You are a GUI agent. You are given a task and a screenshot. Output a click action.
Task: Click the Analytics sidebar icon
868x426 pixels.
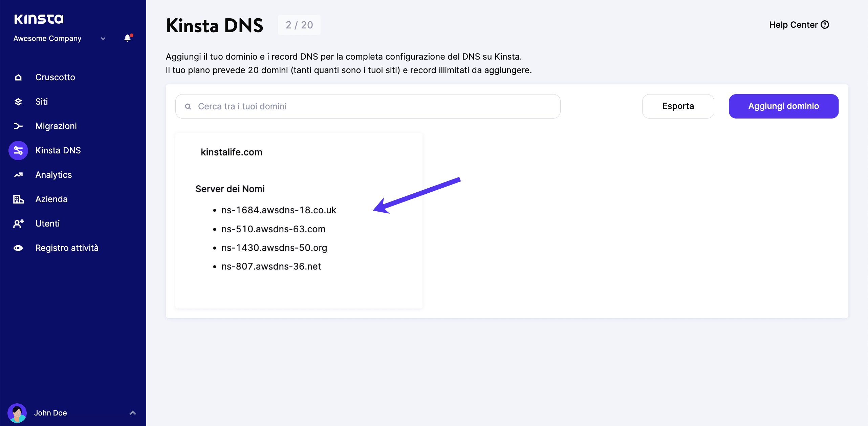tap(19, 174)
